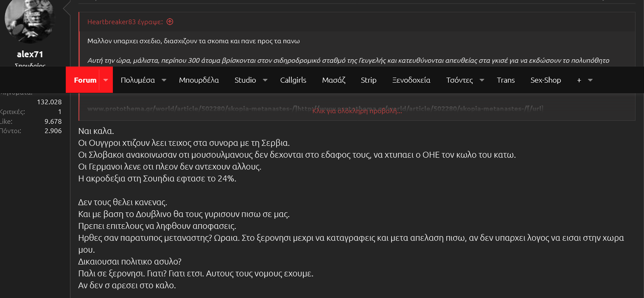The height and width of the screenshot is (298, 644).
Task: Go to the Μπουρδέλα section
Action: click(199, 80)
